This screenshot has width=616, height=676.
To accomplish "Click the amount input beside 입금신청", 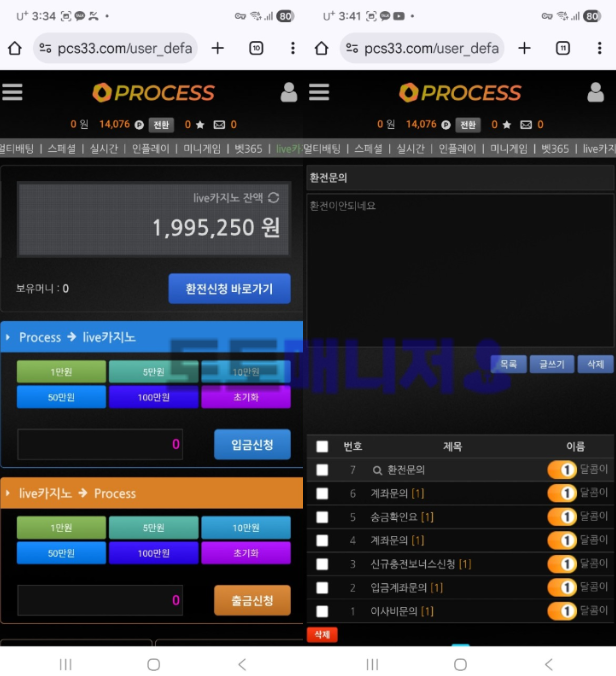I will tap(99, 444).
